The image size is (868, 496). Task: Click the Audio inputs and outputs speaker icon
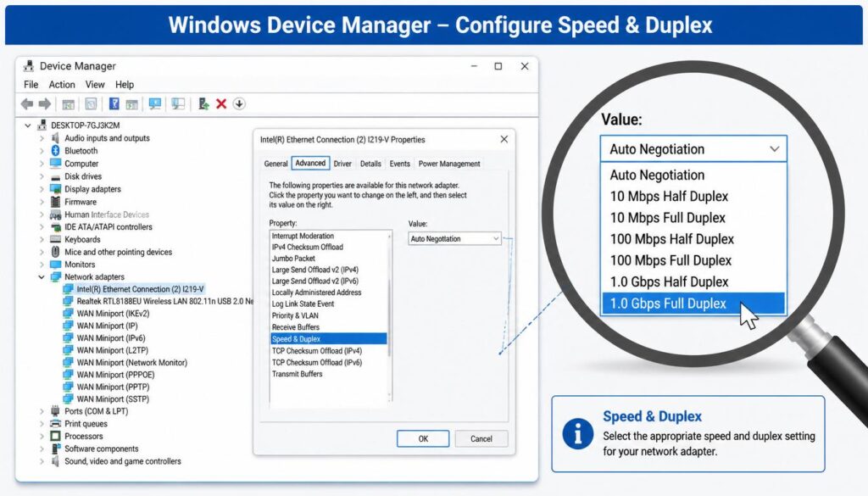click(55, 138)
